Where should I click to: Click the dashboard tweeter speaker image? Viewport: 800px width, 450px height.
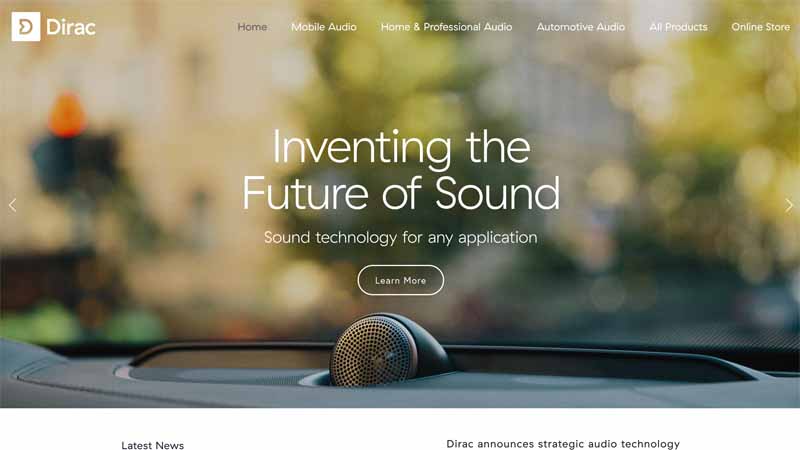[x=388, y=351]
